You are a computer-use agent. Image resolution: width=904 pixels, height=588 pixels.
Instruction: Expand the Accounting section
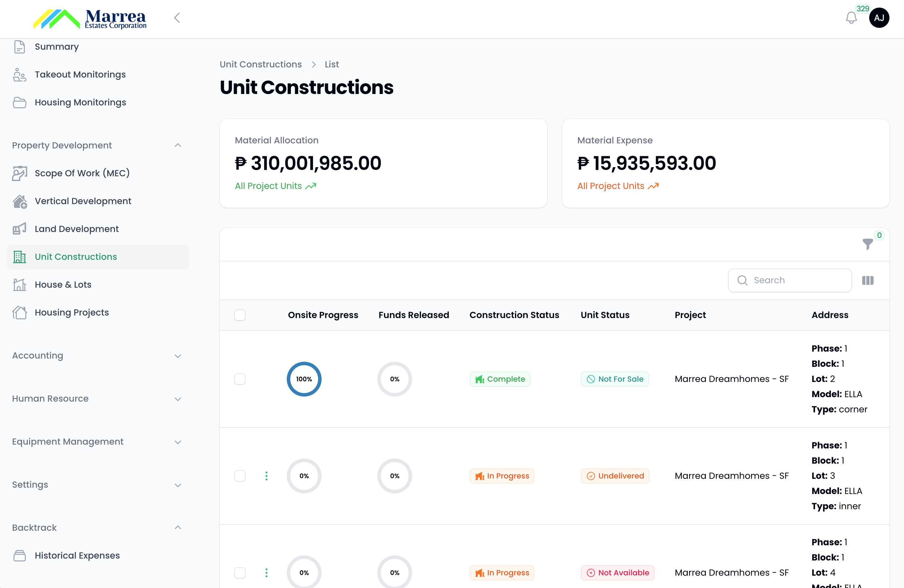(x=178, y=356)
